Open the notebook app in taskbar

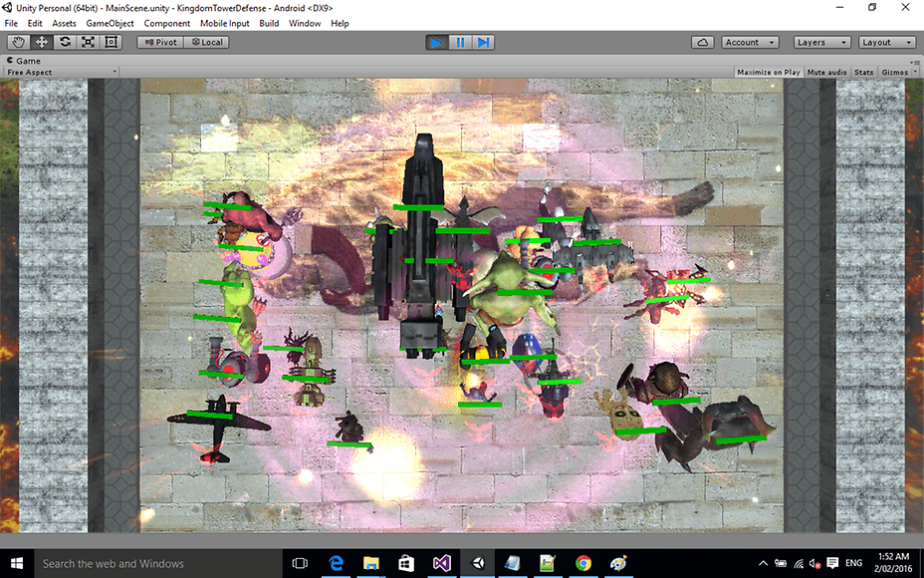click(x=513, y=563)
